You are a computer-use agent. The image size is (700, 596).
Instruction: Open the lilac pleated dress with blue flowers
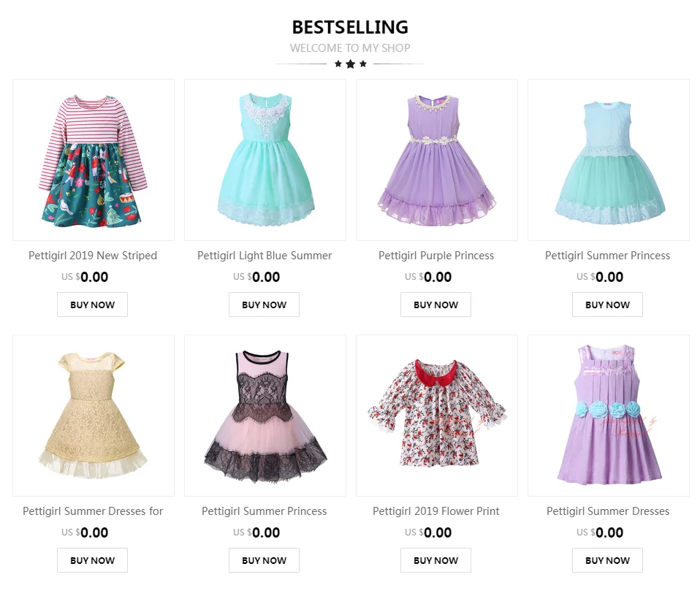click(609, 416)
